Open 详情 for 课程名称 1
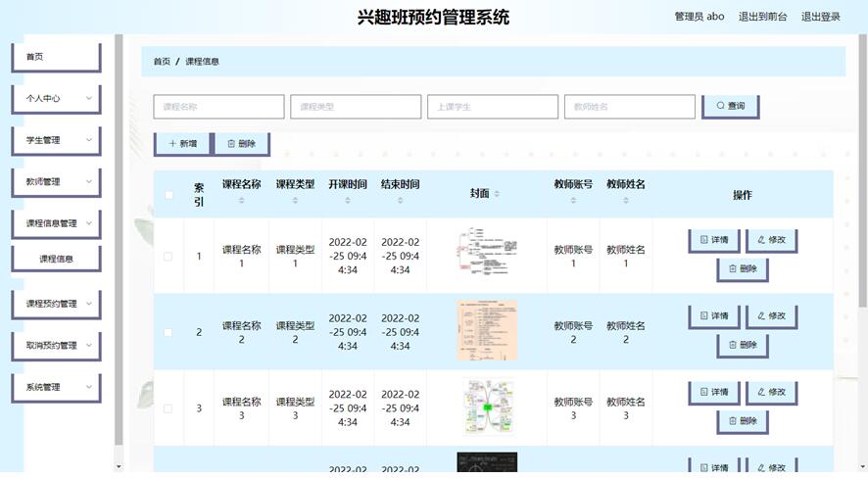868x479 pixels. [x=714, y=240]
